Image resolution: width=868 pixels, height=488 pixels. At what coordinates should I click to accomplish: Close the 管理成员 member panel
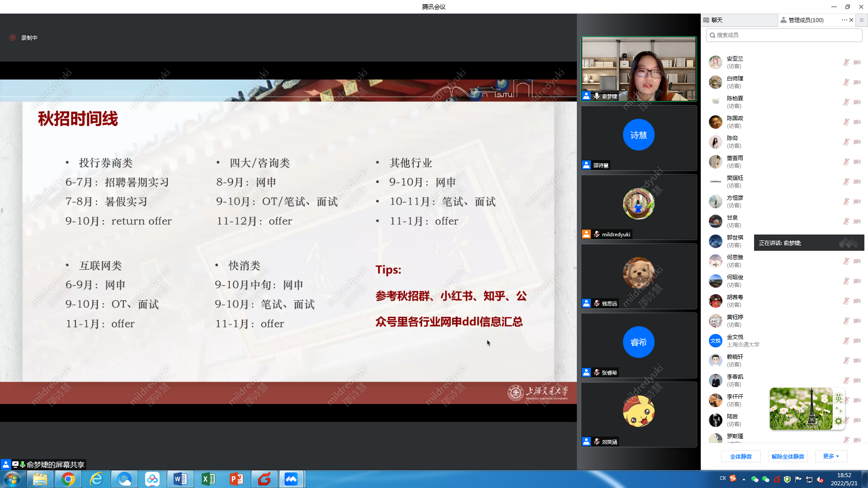pyautogui.click(x=851, y=20)
